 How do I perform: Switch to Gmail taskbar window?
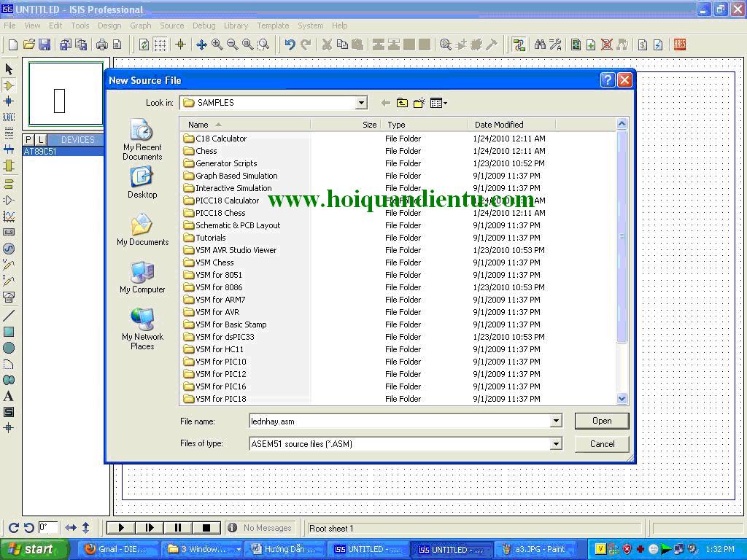(x=117, y=550)
